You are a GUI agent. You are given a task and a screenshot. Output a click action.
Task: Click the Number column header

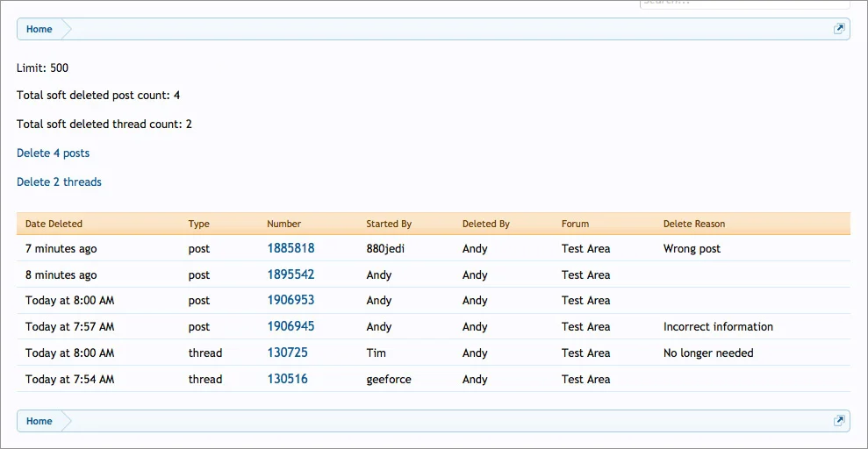pyautogui.click(x=284, y=224)
